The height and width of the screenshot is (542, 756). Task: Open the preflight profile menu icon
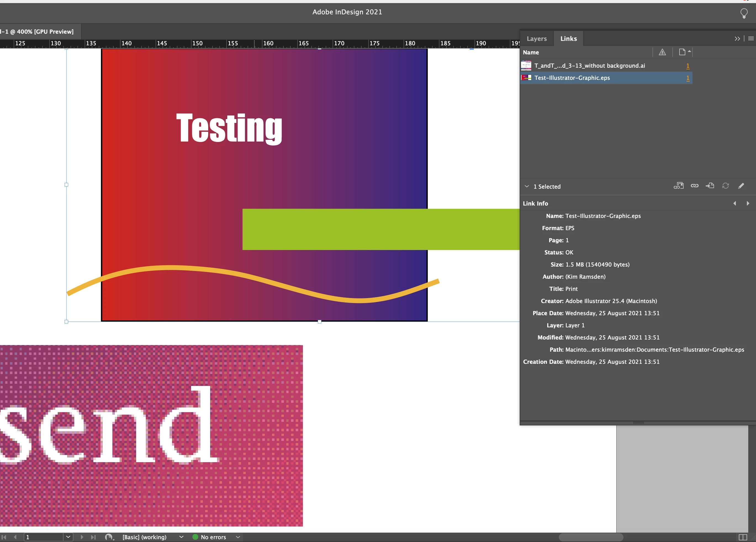click(x=181, y=537)
